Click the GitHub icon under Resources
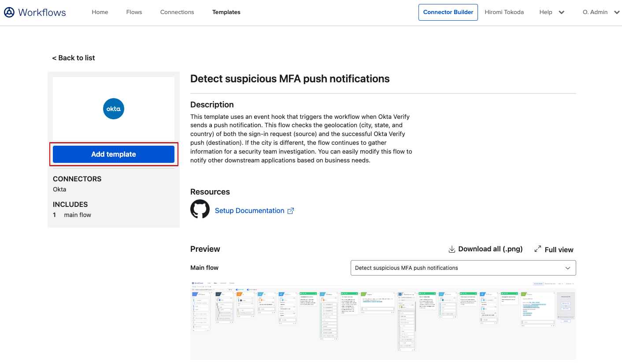Screen dimensions: 622x364 pyautogui.click(x=200, y=209)
